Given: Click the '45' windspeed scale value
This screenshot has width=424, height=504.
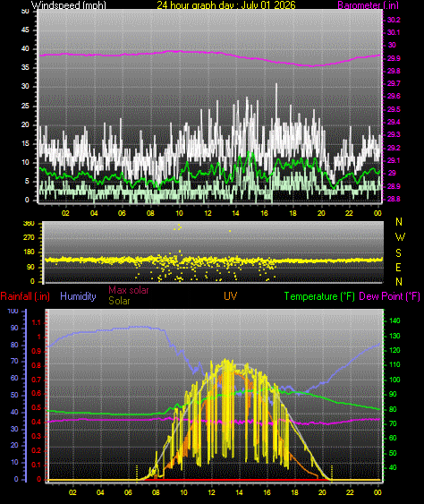Looking at the screenshot, I should 25,30.
